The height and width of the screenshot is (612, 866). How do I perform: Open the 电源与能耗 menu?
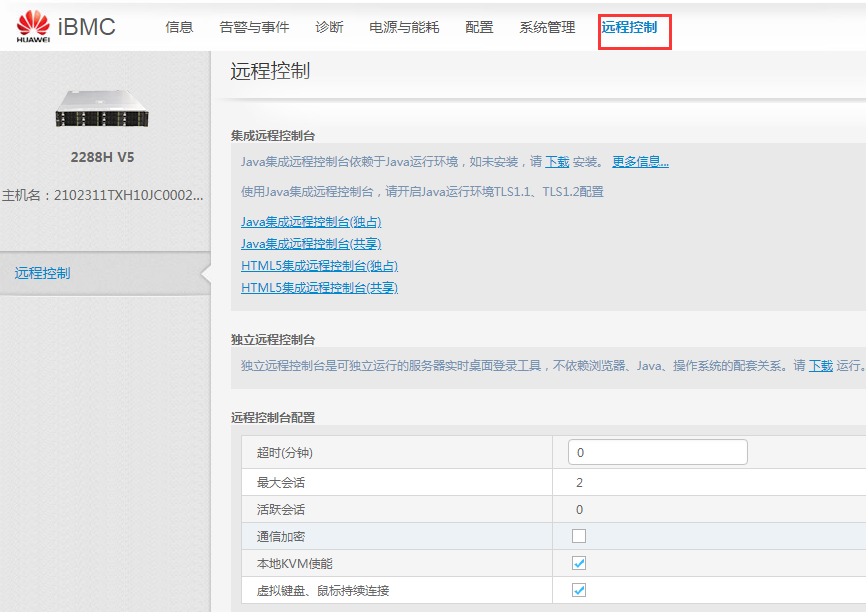(404, 27)
